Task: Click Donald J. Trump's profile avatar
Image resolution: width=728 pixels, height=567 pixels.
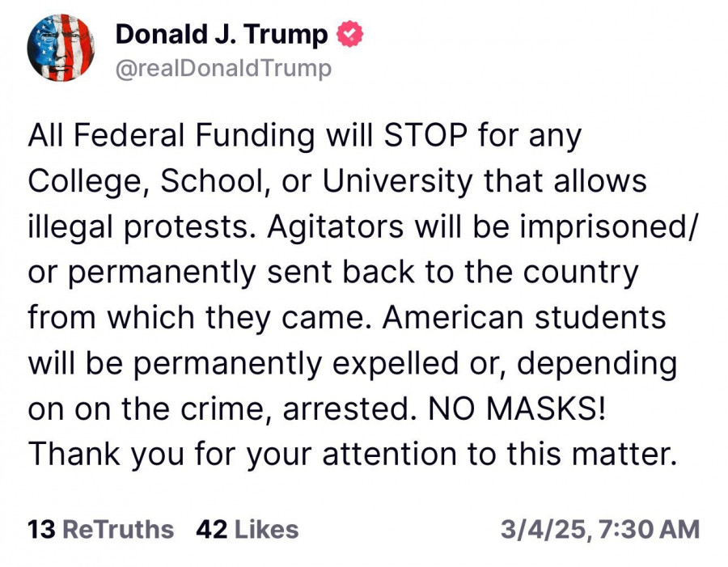Action: [x=60, y=49]
